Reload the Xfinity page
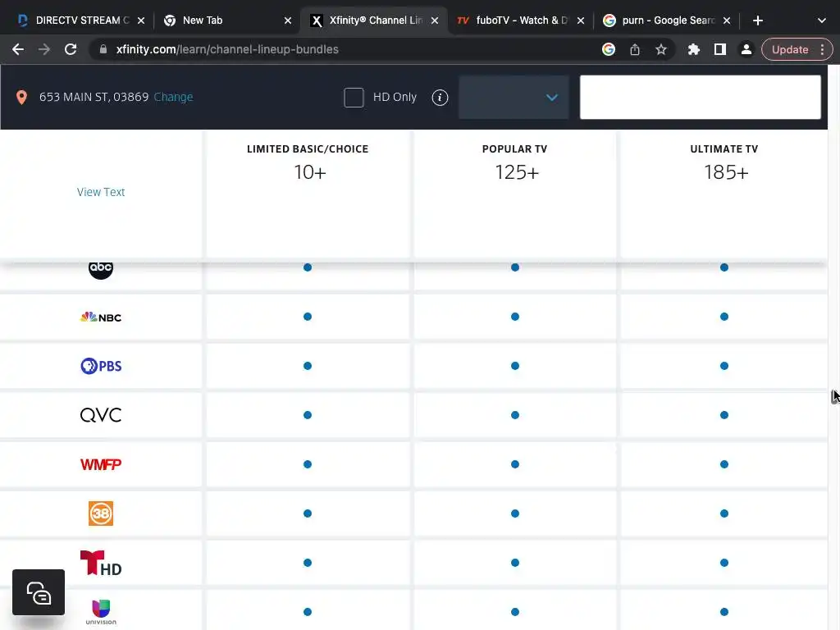 pyautogui.click(x=71, y=49)
